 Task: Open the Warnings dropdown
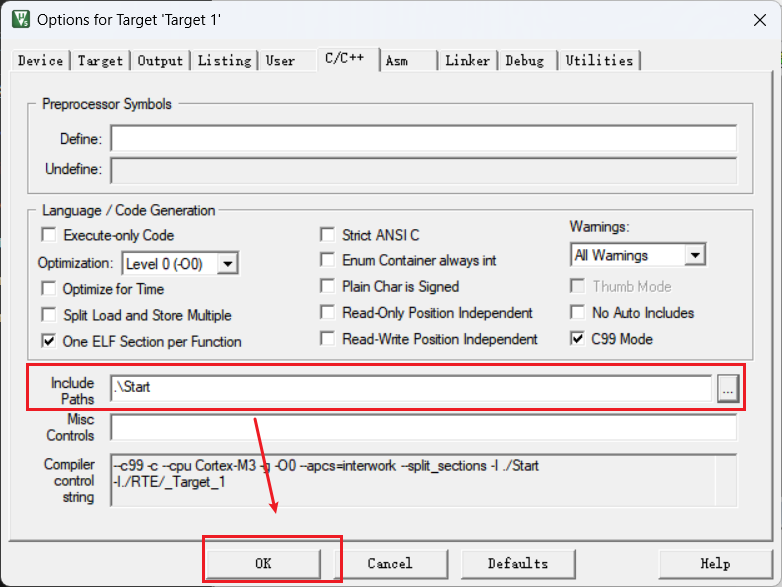pyautogui.click(x=695, y=255)
